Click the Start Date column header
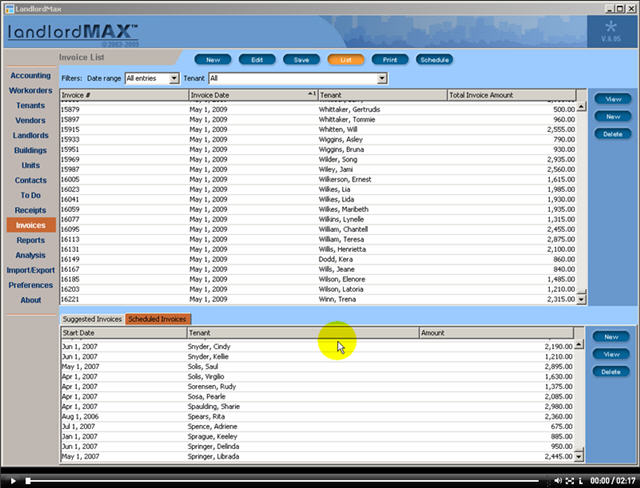 pyautogui.click(x=124, y=333)
